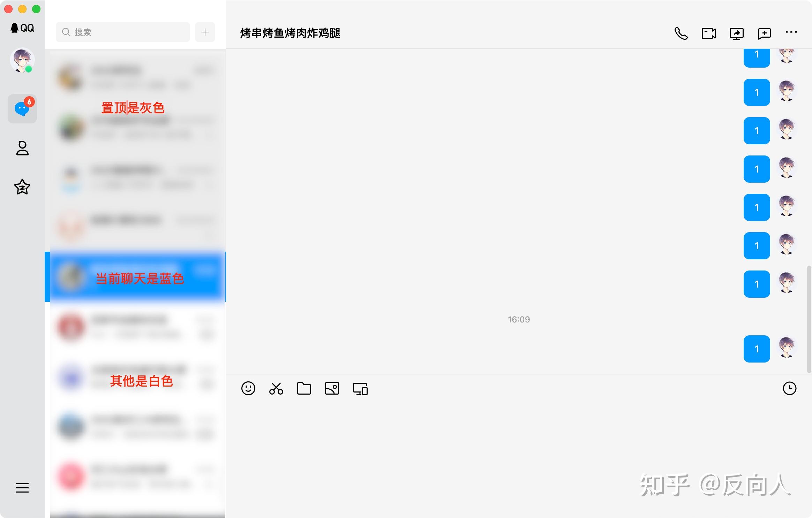Insert an image into the chat

click(331, 388)
